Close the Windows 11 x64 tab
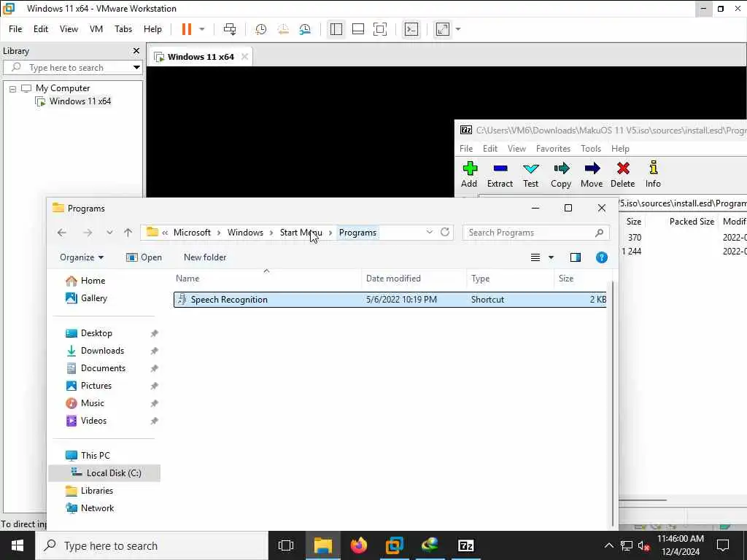Image resolution: width=747 pixels, height=560 pixels. click(244, 57)
